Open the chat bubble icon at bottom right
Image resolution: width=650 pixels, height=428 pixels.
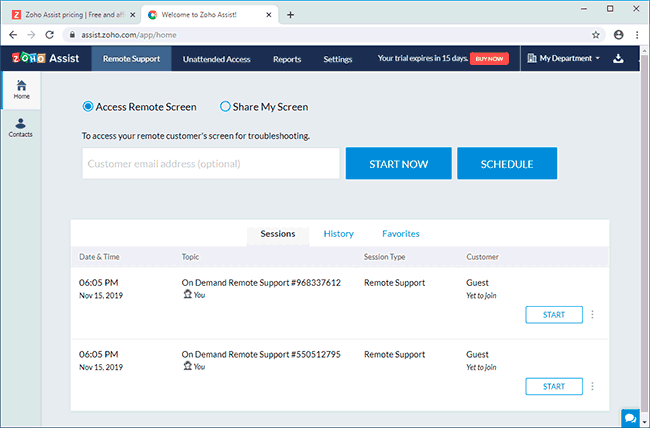click(630, 417)
